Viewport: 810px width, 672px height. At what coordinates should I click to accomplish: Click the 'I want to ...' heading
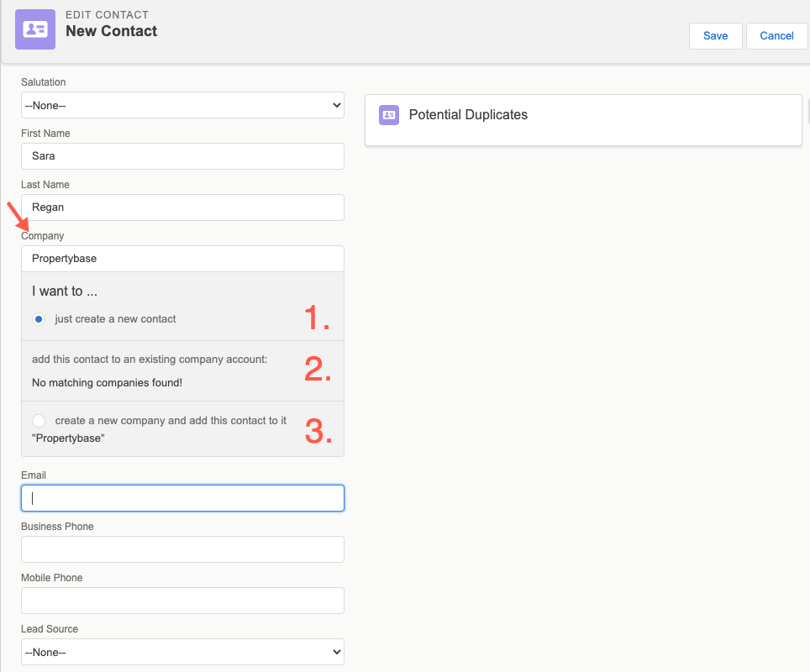pos(65,291)
